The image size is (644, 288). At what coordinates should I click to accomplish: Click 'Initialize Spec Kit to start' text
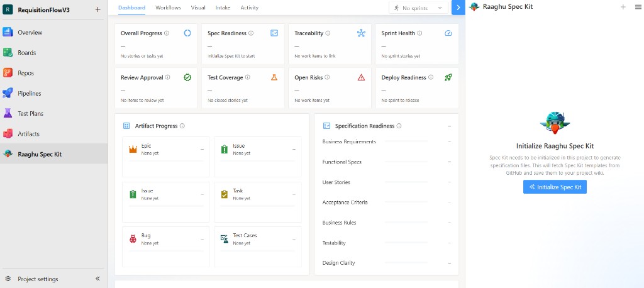point(231,57)
